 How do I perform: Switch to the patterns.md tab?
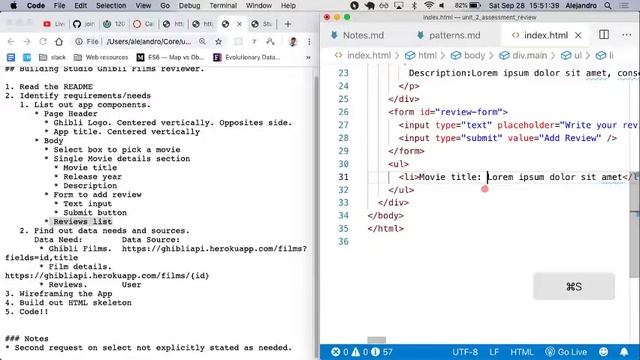pos(448,36)
